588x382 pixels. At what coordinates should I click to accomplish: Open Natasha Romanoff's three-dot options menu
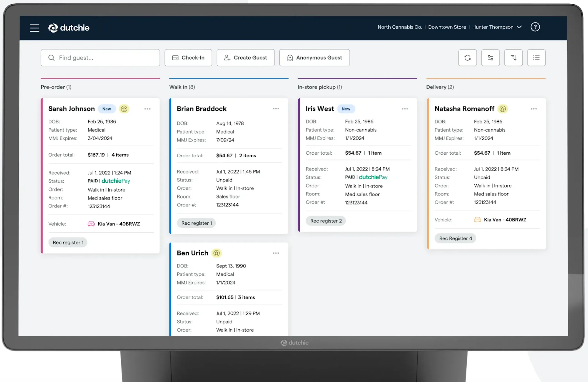coord(534,109)
